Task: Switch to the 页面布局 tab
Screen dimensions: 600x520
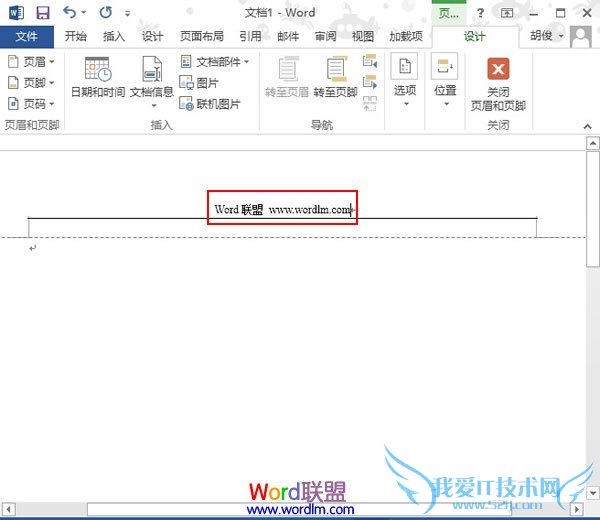Action: pyautogui.click(x=202, y=37)
